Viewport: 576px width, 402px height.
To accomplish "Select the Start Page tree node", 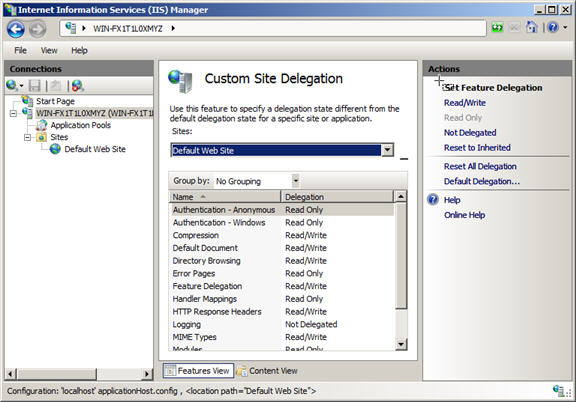I will tap(55, 101).
